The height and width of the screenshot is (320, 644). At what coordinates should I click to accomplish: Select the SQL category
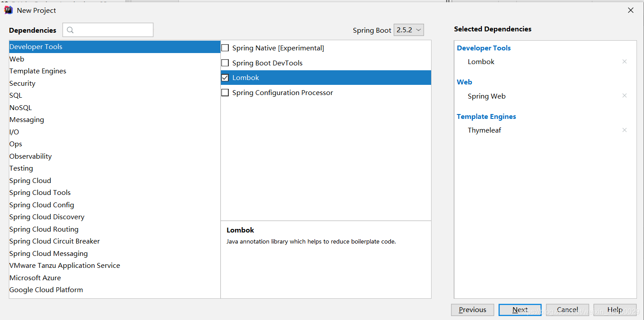tap(115, 95)
